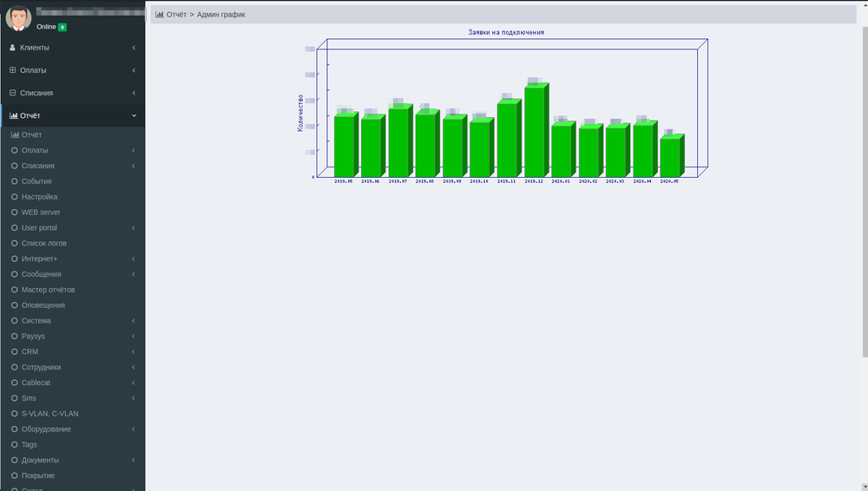Viewport: 868px width, 491px height.
Task: Click the circle icon next to Tags
Action: pos(14,445)
